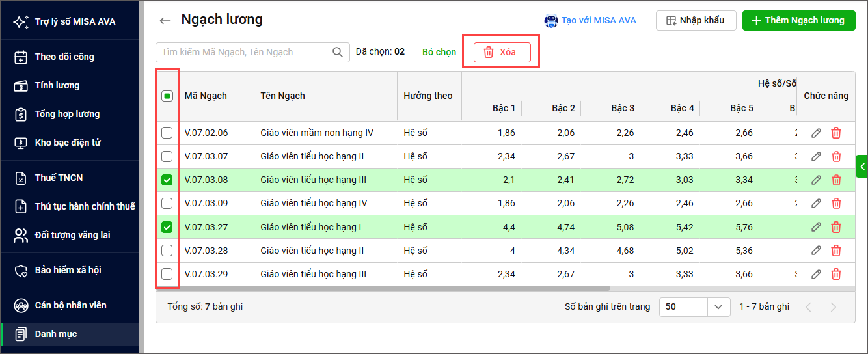Click the red Xóa button
This screenshot has width=868, height=354.
(x=502, y=52)
